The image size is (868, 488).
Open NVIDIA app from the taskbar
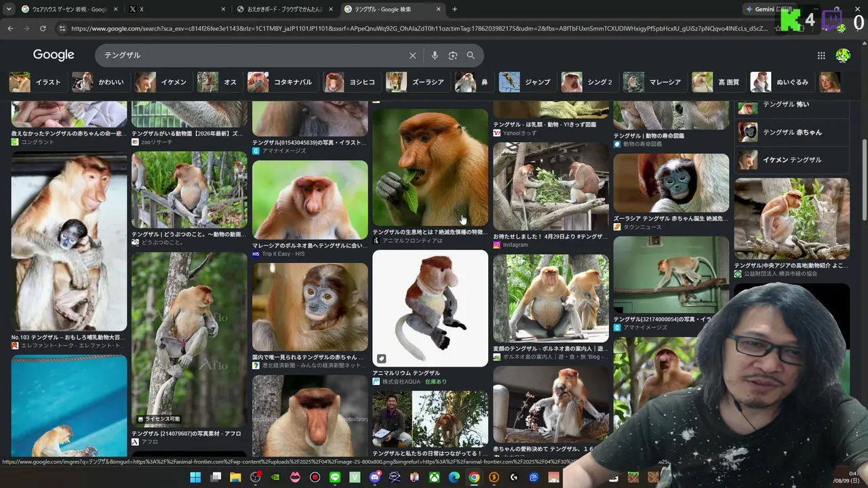pos(275,477)
